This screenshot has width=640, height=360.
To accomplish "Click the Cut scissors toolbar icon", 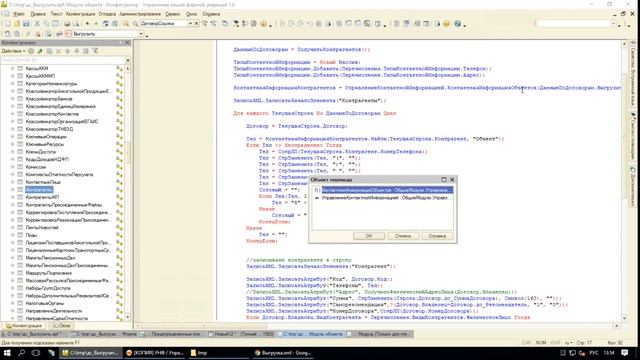I will click(x=37, y=24).
